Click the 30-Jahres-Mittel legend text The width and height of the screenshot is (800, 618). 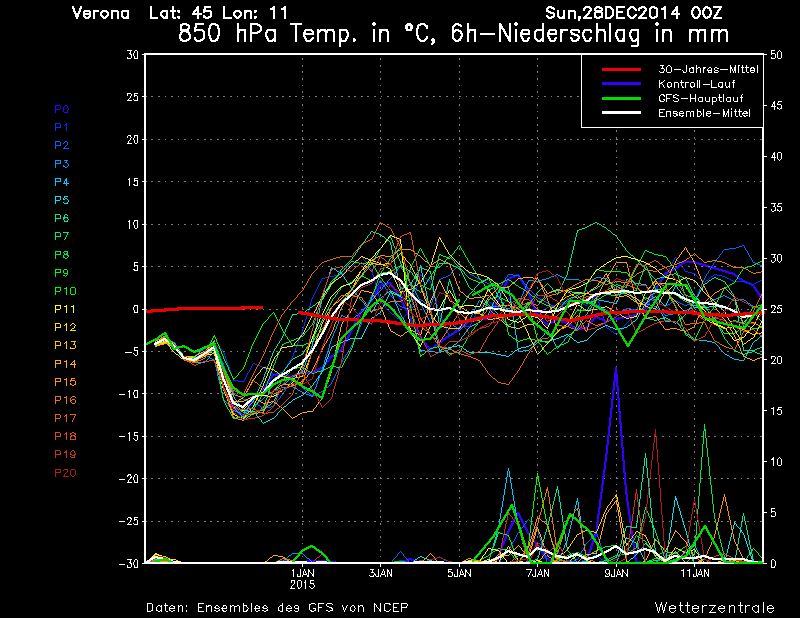tap(708, 69)
